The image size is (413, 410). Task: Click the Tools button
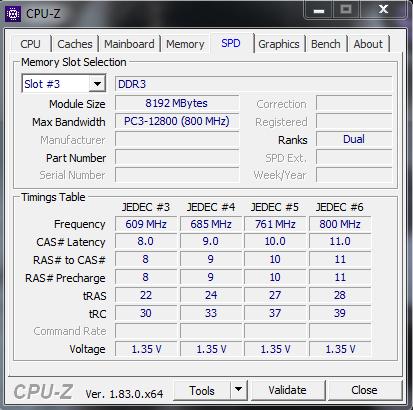click(x=202, y=390)
